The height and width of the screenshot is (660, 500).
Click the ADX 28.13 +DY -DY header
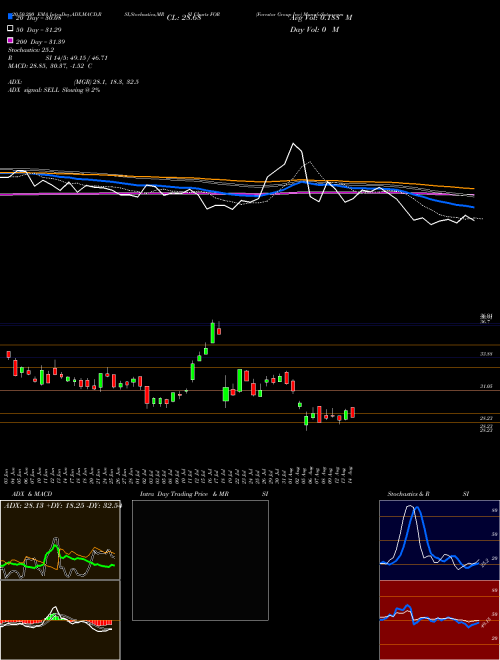tap(63, 506)
